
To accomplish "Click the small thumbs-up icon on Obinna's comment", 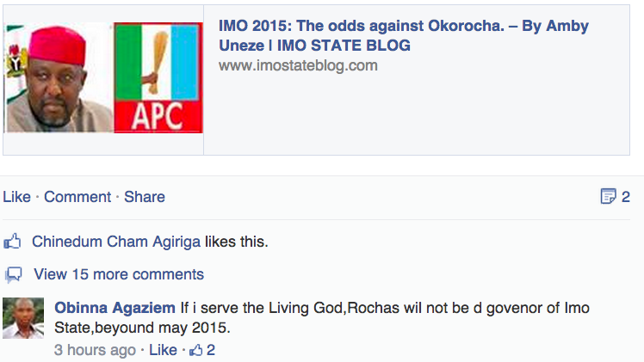I will click(196, 350).
